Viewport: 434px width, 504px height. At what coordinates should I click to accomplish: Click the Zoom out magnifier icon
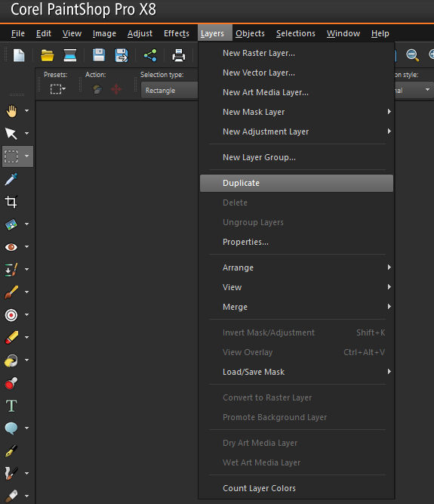(412, 55)
